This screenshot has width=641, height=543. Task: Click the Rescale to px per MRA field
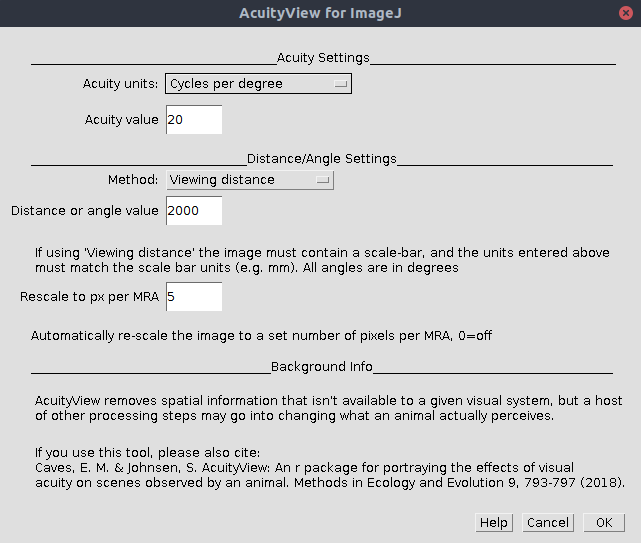click(194, 296)
